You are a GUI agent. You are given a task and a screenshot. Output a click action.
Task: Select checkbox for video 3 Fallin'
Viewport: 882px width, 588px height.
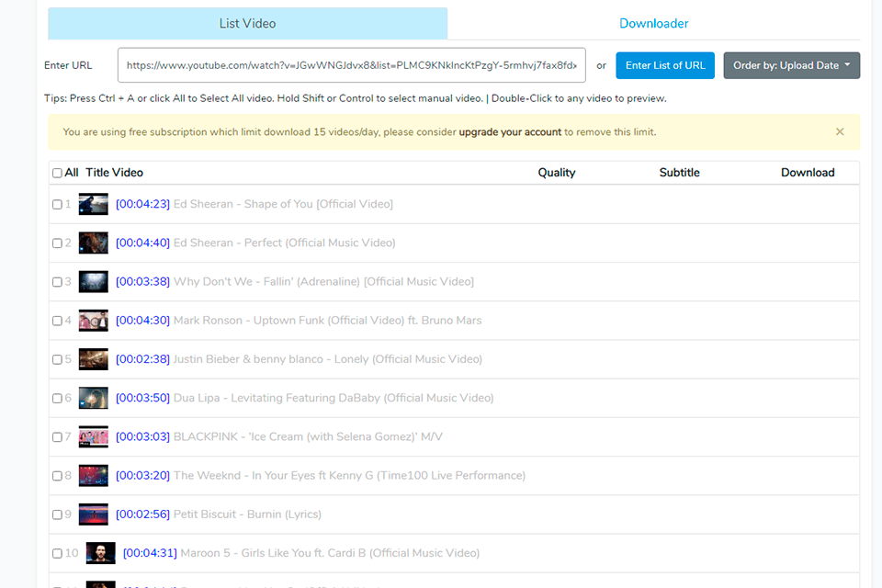[x=57, y=282]
